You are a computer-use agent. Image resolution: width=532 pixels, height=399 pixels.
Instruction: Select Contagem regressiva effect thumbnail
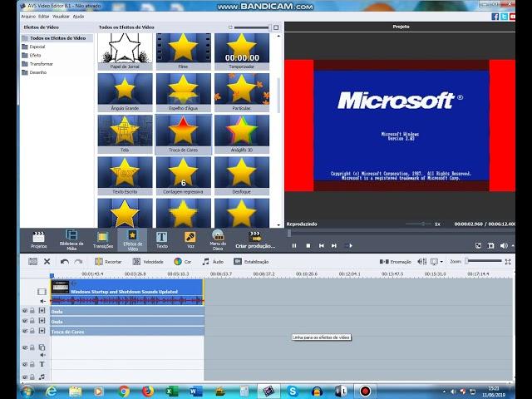point(183,175)
